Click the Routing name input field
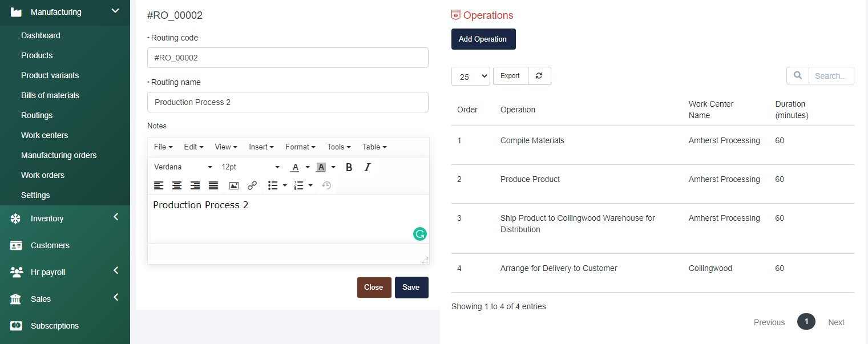This screenshot has height=344, width=868. coord(288,102)
